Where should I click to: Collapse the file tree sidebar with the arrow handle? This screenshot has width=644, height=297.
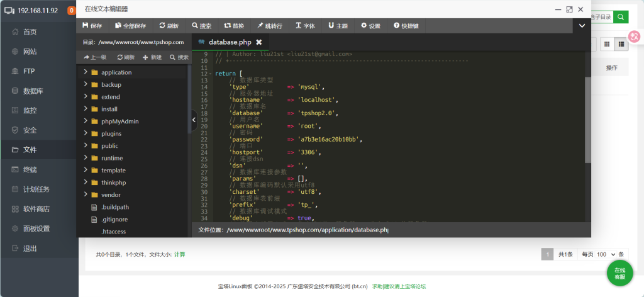pyautogui.click(x=194, y=120)
